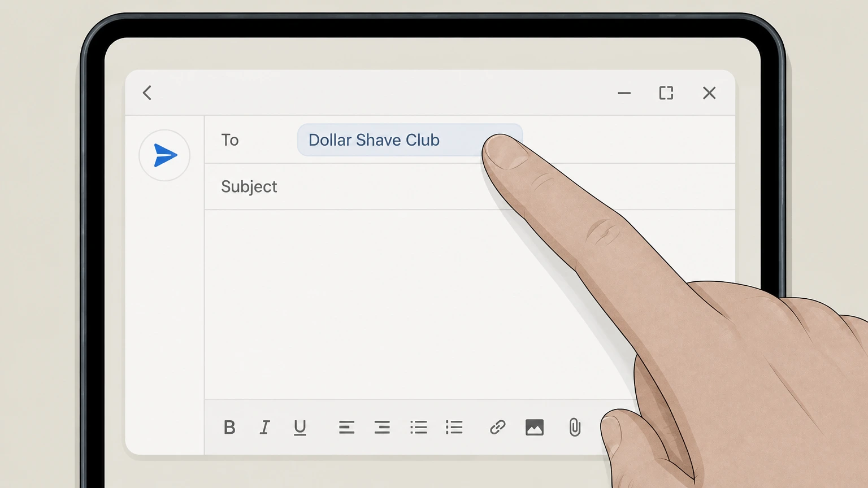Insert a hyperlink

(497, 428)
